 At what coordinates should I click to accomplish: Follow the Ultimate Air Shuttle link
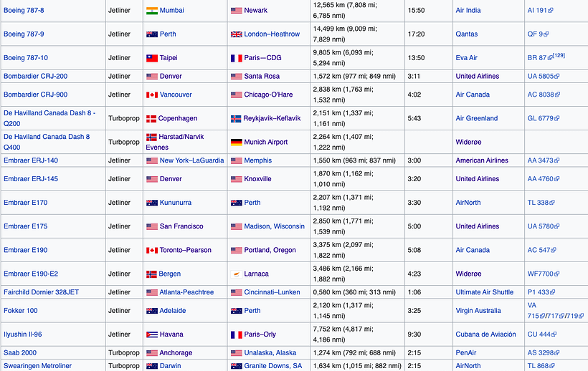coord(485,292)
